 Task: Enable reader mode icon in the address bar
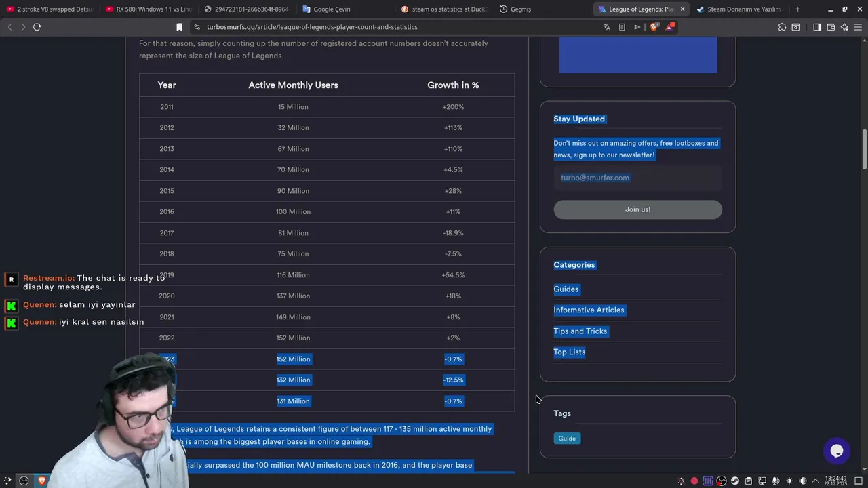pos(622,27)
